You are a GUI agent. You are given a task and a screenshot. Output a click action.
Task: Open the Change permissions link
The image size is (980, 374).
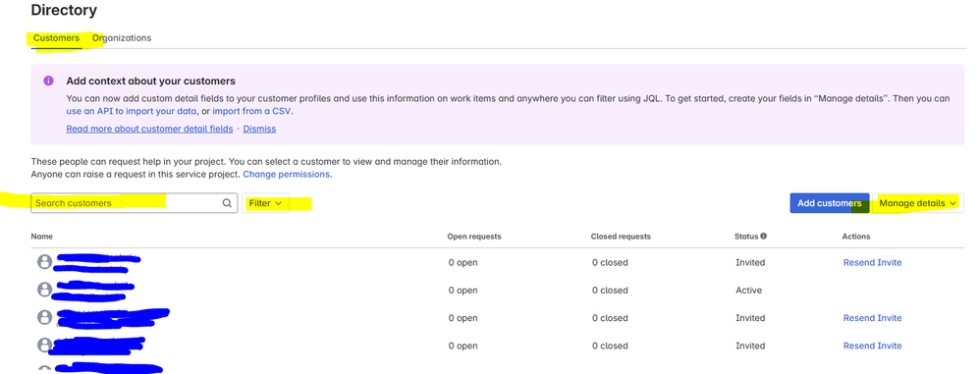pyautogui.click(x=288, y=174)
